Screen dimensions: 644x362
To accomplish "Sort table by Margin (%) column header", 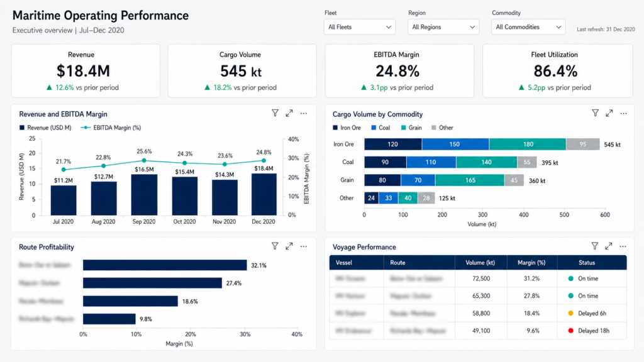I will (532, 263).
